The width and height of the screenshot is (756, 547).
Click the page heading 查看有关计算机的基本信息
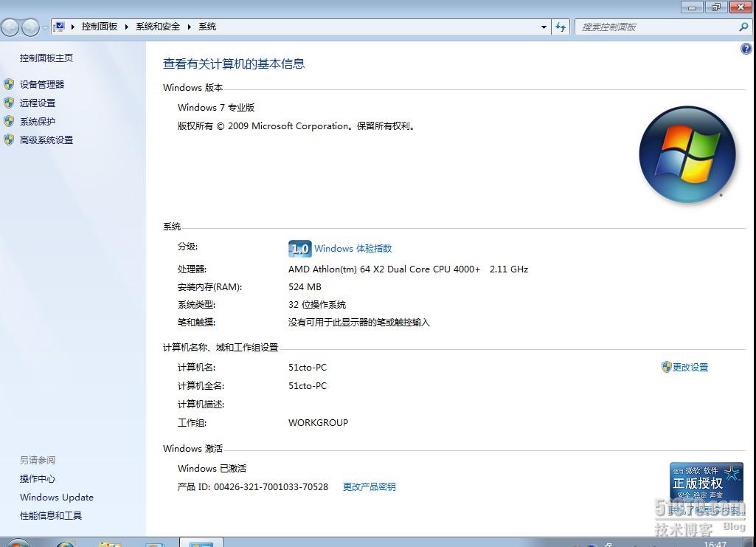[234, 63]
